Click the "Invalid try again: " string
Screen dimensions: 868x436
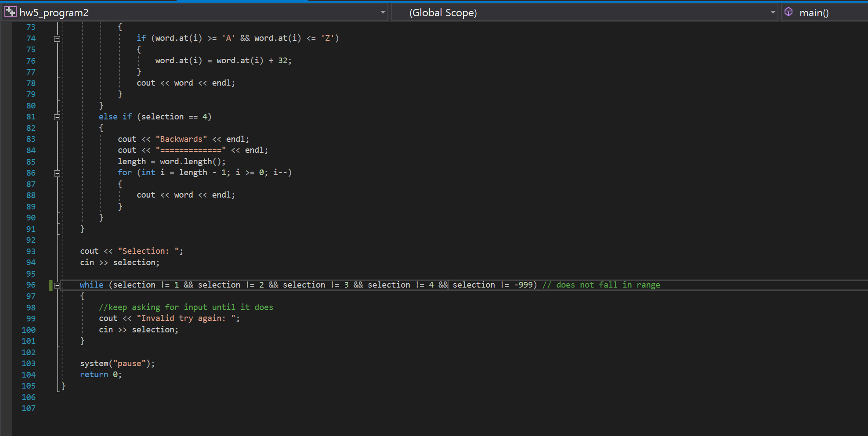(x=186, y=318)
